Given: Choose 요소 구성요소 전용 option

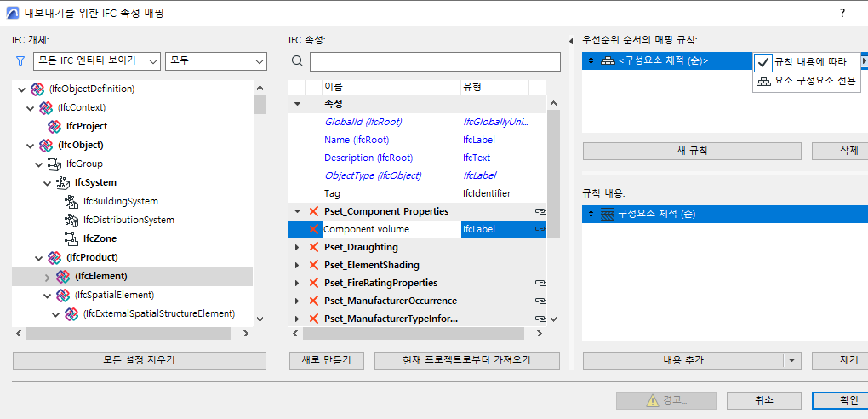Looking at the screenshot, I should tap(806, 81).
